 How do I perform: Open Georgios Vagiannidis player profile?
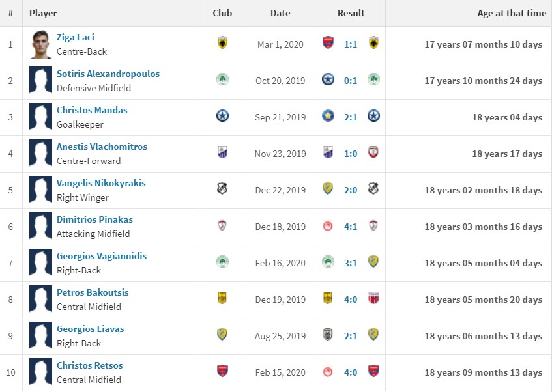click(102, 256)
